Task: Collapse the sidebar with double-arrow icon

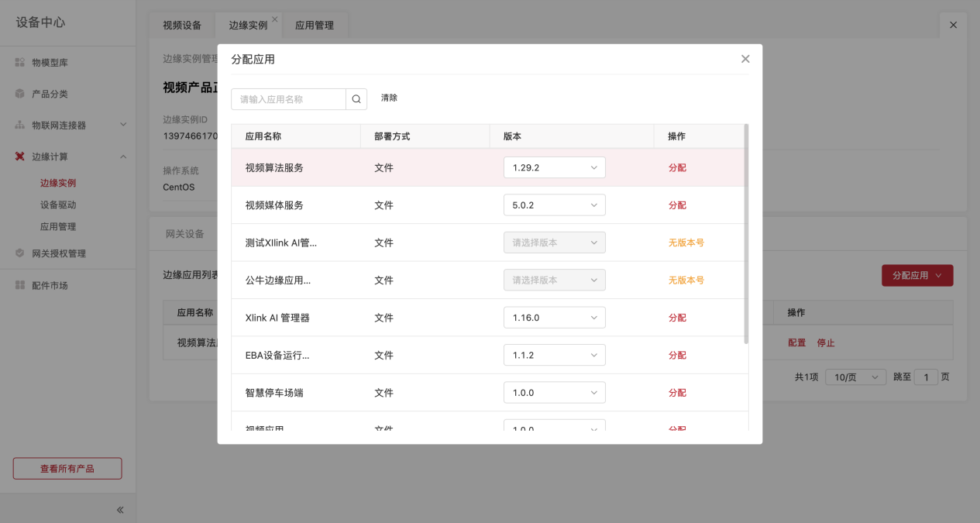Action: pyautogui.click(x=120, y=510)
